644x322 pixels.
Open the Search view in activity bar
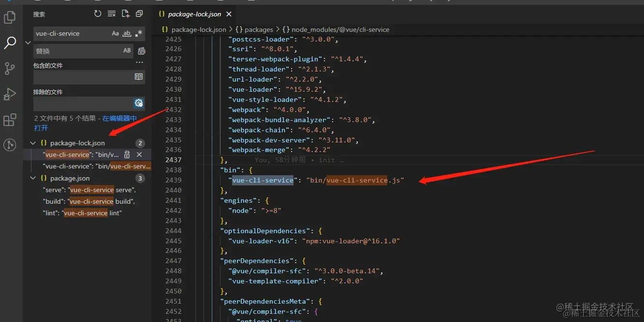(x=10, y=43)
